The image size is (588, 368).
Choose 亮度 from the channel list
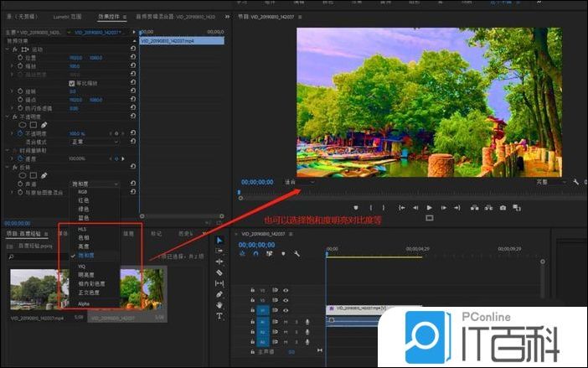[84, 246]
